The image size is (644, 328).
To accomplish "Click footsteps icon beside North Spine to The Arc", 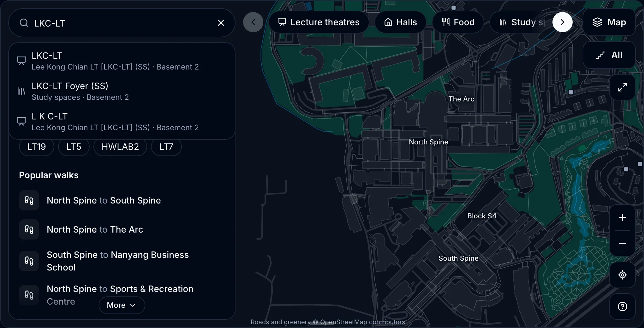I will tap(29, 229).
